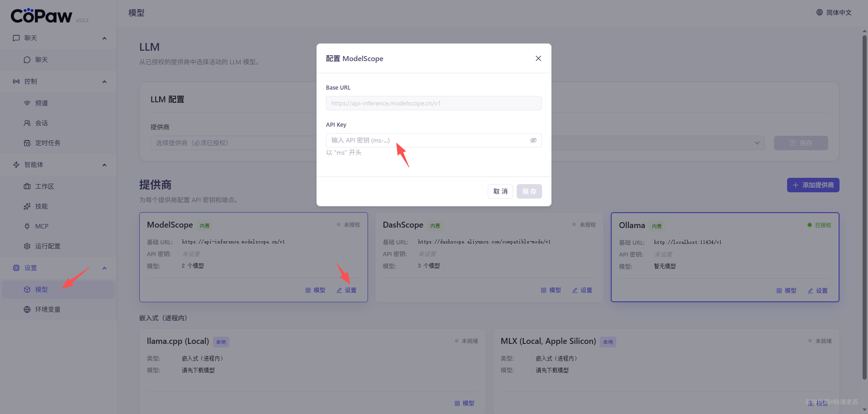Viewport: 868px width, 414px height.
Task: Open ModelScope card 设置 link
Action: coord(346,290)
